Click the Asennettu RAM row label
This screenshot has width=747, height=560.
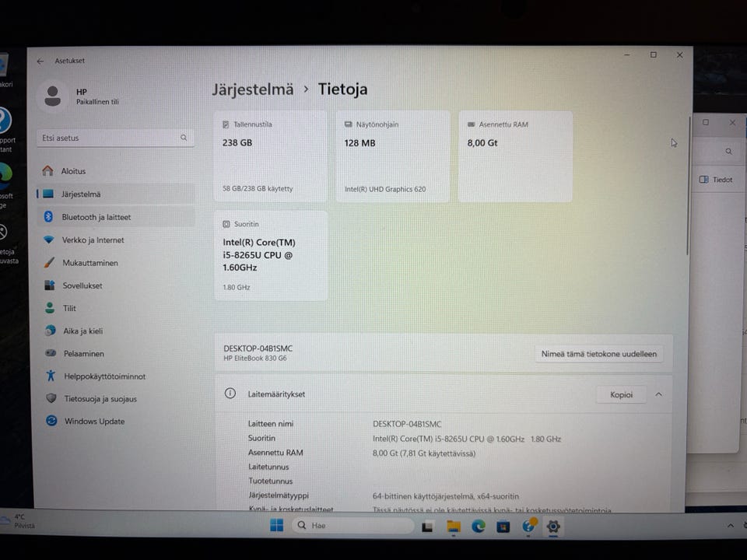(x=275, y=453)
